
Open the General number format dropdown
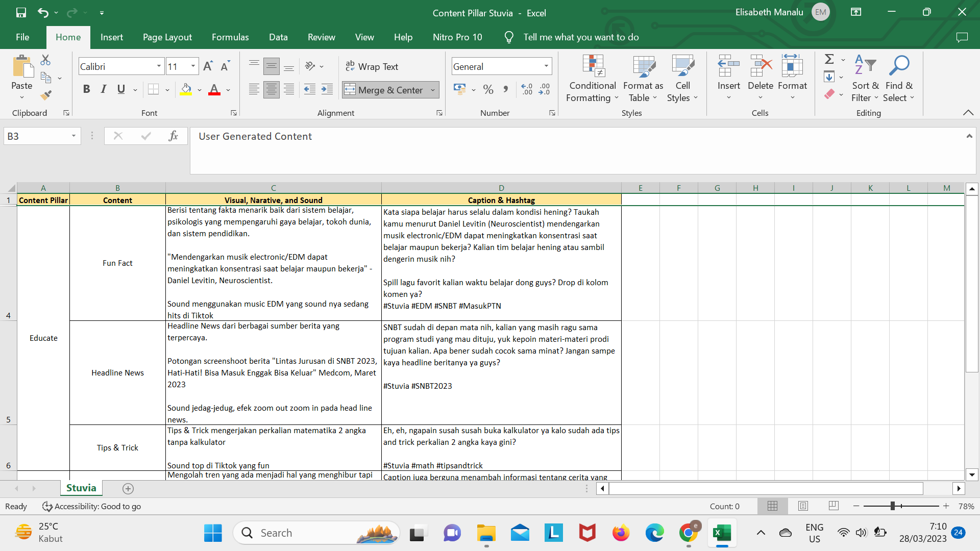[546, 66]
